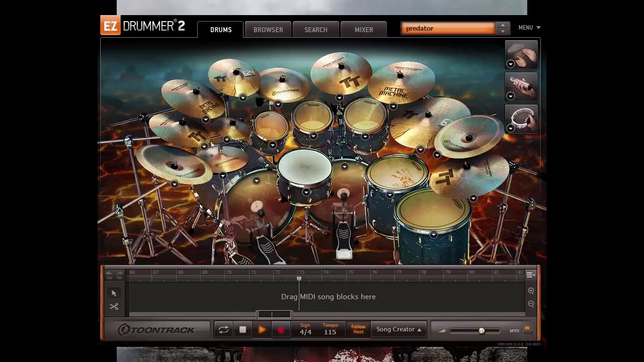Select the previous preset with the down arrow
The width and height of the screenshot is (644, 362).
click(x=502, y=31)
